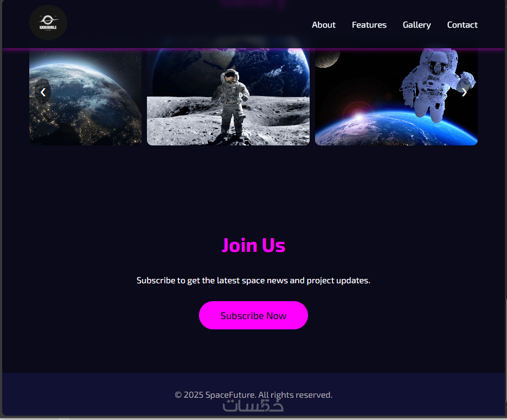Click the 2025 SpaceFuture copyright text
Viewport: 507px width, 420px height.
click(x=253, y=394)
